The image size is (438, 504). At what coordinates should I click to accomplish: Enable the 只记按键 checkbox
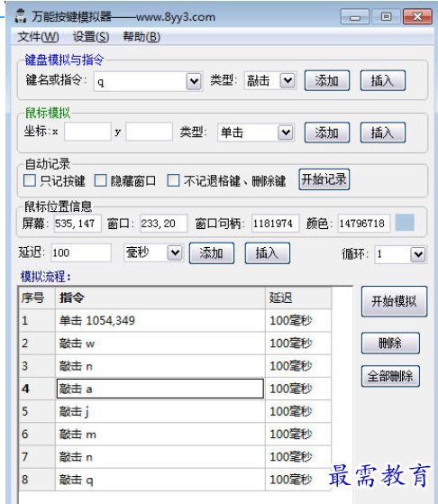[30, 180]
